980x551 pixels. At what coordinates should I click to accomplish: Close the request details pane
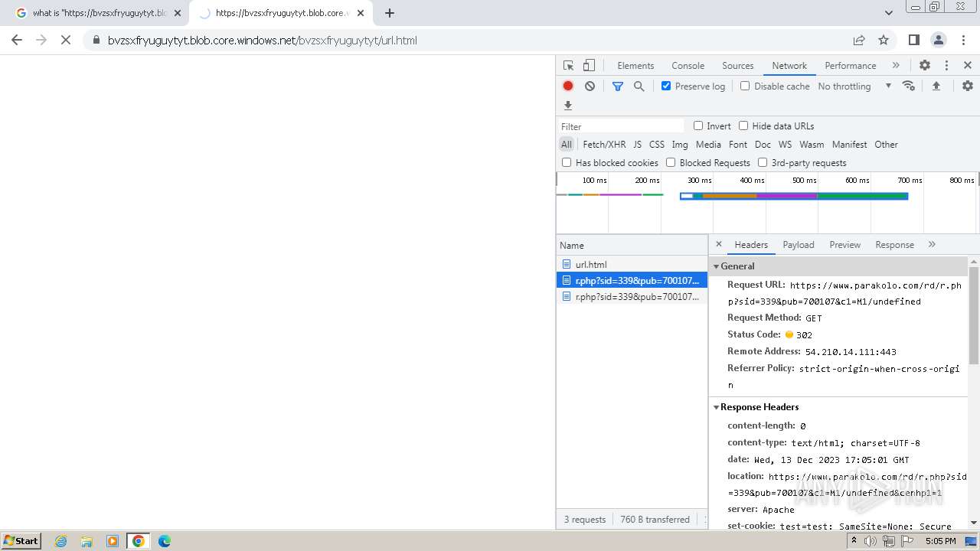718,244
